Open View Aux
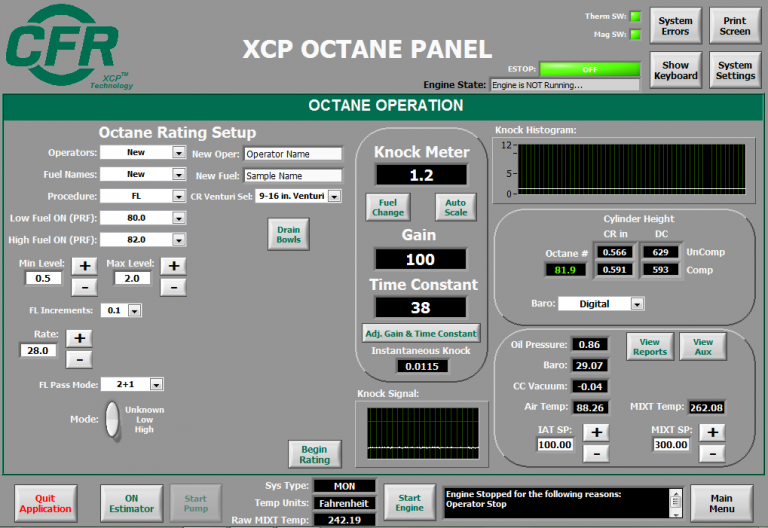 (x=703, y=347)
